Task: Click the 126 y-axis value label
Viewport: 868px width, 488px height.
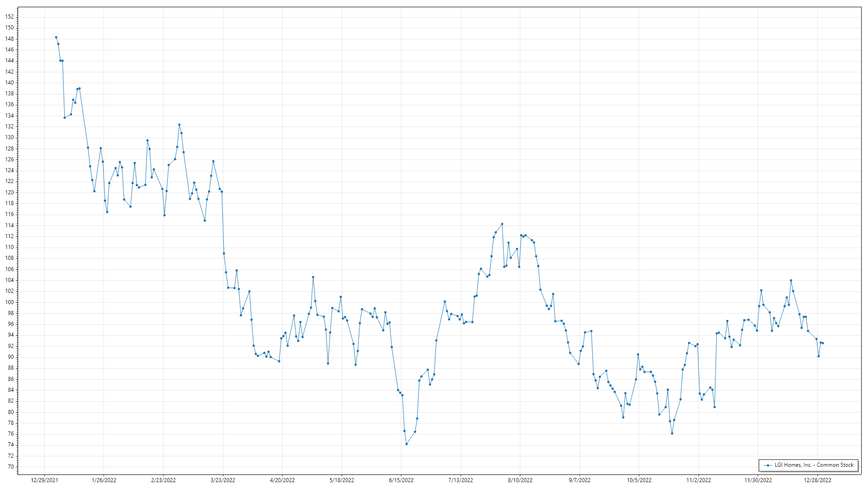Action: [x=9, y=160]
